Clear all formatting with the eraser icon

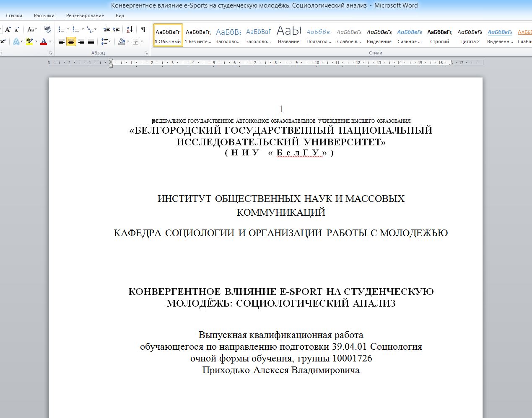[48, 29]
